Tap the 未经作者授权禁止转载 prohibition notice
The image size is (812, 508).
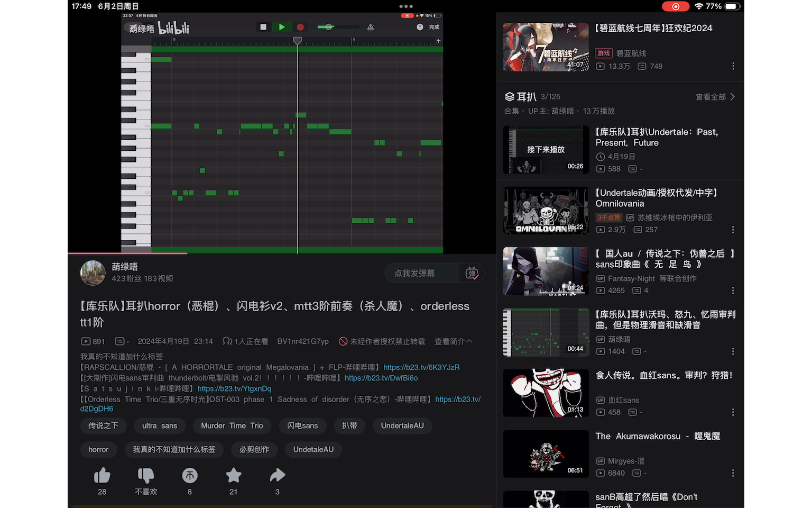click(x=382, y=341)
